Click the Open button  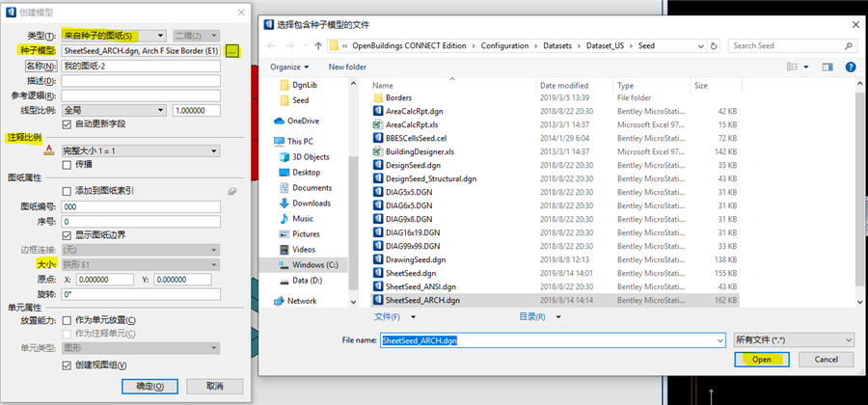pos(762,360)
